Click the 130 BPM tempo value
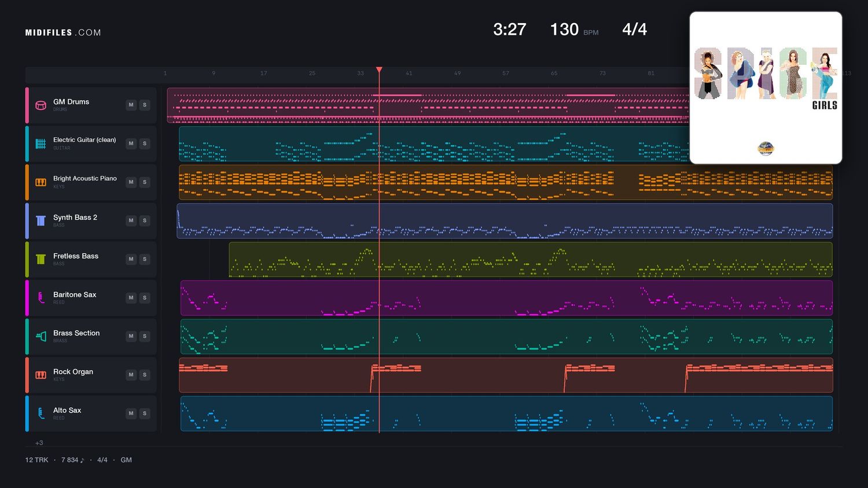The width and height of the screenshot is (868, 488). [564, 29]
